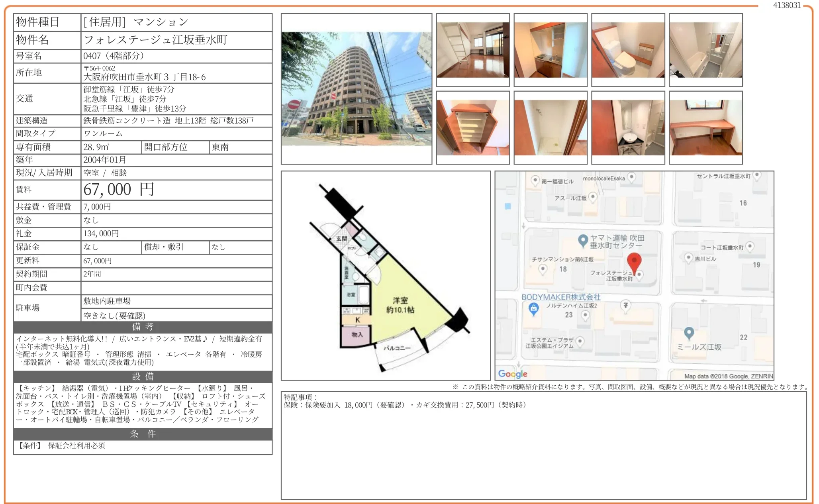Select the ヤマト運輸 吹田垂水町センター map pin
819x504 pixels.
coord(583,239)
